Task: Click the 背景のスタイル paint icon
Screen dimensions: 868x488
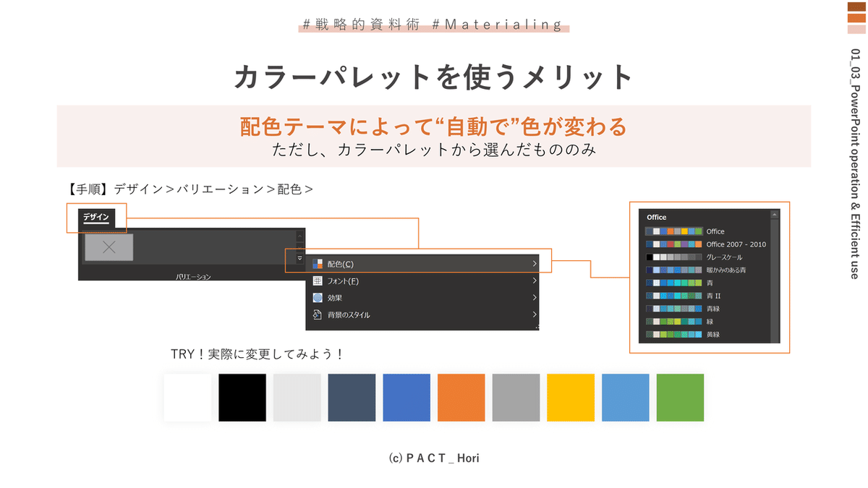Action: 317,314
